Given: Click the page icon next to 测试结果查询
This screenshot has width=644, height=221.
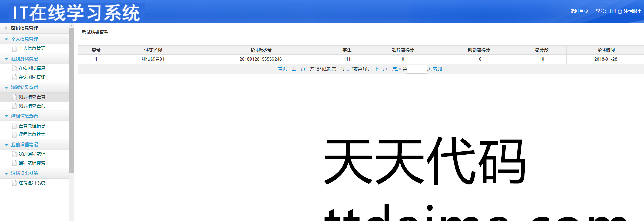Looking at the screenshot, I should pos(14,106).
